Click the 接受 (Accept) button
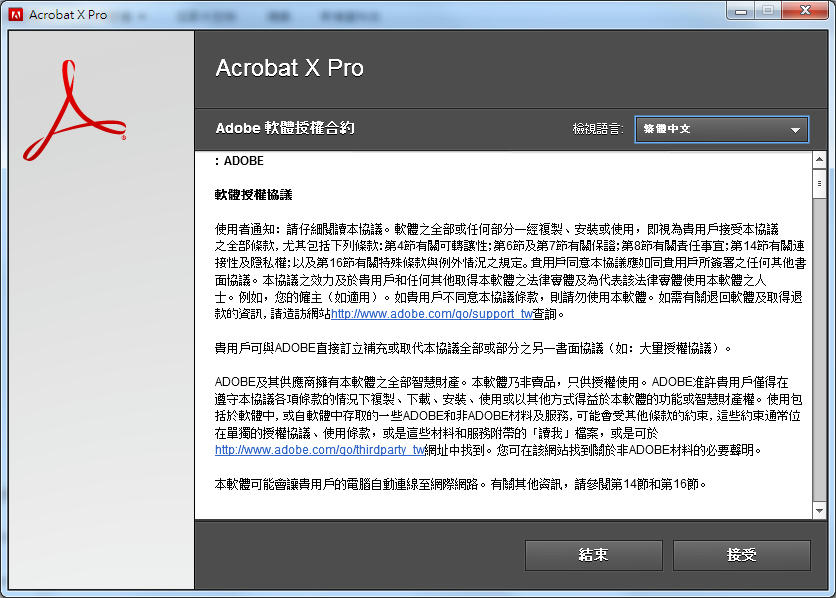The height and width of the screenshot is (598, 836). [x=742, y=555]
